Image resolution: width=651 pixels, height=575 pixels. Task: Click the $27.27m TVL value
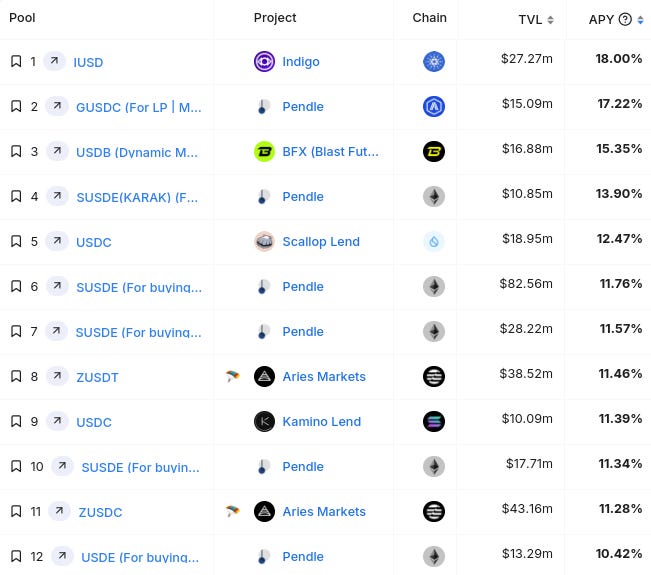(x=526, y=59)
